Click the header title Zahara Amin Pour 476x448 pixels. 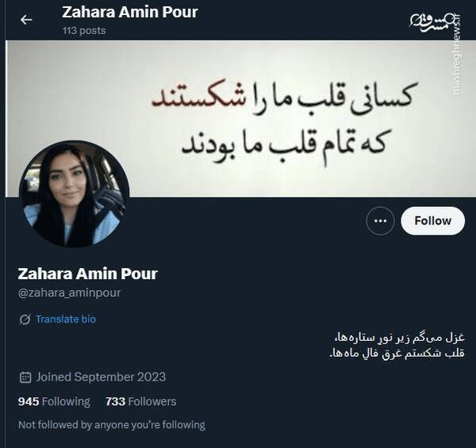click(x=130, y=13)
